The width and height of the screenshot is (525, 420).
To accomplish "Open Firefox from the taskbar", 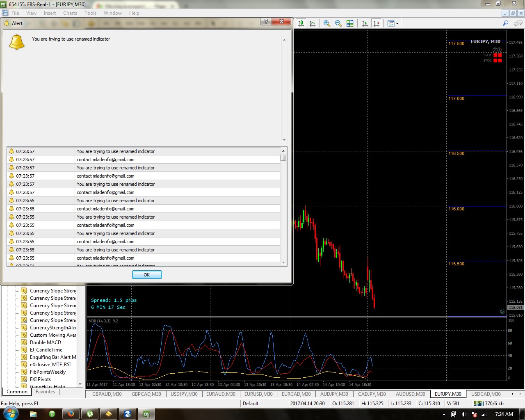I will click(x=71, y=414).
